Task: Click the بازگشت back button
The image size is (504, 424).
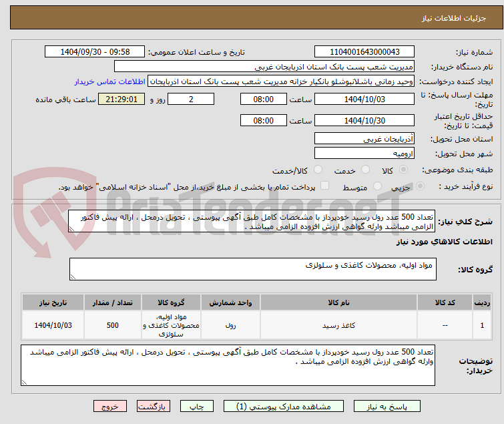Action: (x=154, y=407)
